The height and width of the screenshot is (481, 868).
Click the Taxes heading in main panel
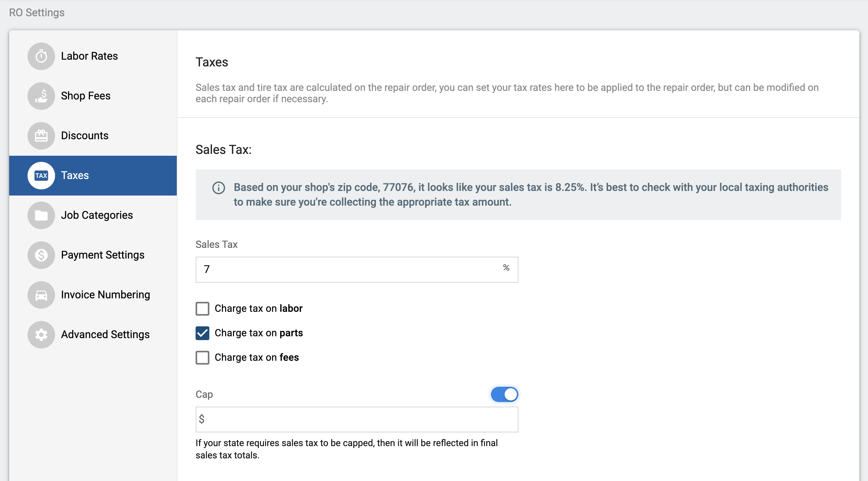(x=212, y=62)
